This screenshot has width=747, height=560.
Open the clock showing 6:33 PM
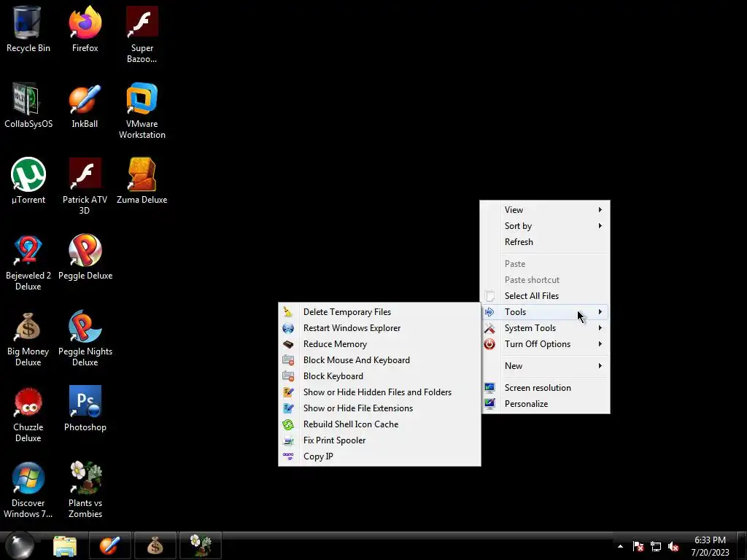pos(710,546)
